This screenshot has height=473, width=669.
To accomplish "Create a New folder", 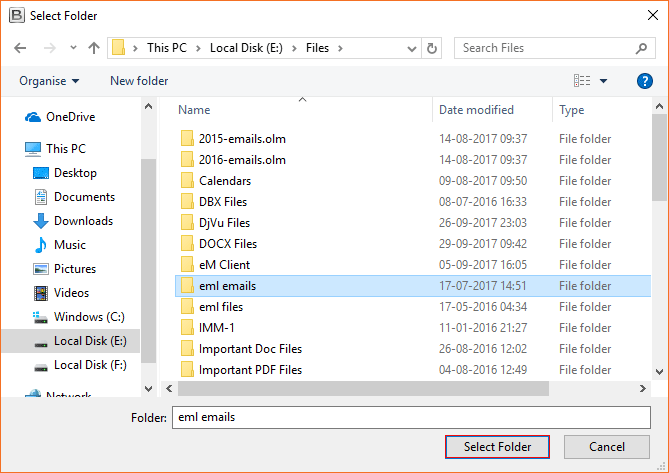I will 139,81.
